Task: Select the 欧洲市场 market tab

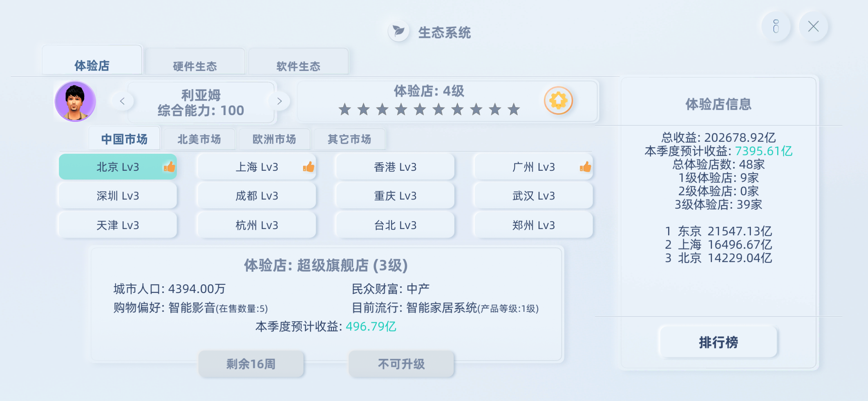Action: pyautogui.click(x=274, y=139)
